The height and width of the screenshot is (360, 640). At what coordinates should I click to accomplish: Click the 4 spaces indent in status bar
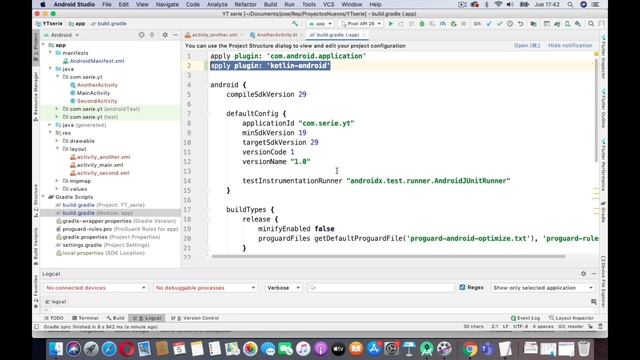coord(543,327)
